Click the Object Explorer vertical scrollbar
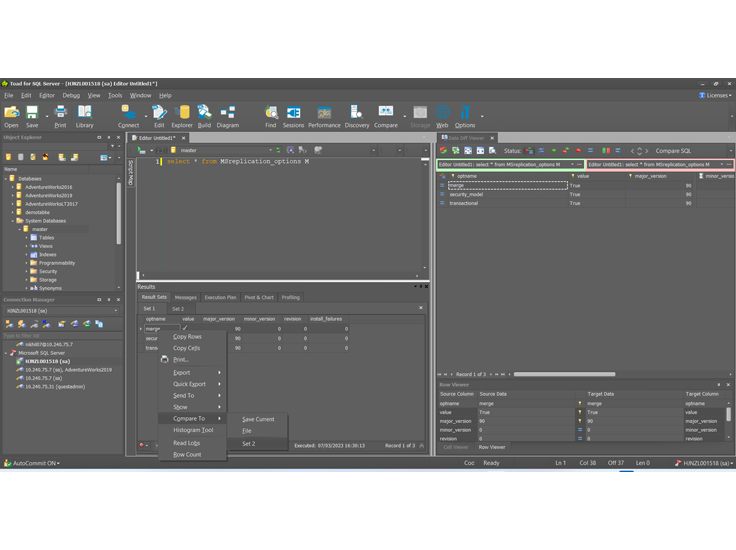The height and width of the screenshot is (550, 736). [x=119, y=214]
